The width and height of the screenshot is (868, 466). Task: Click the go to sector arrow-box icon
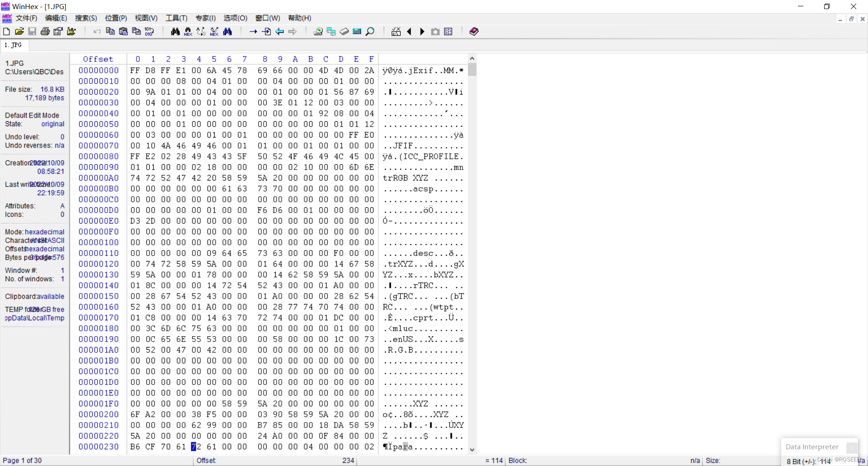267,31
